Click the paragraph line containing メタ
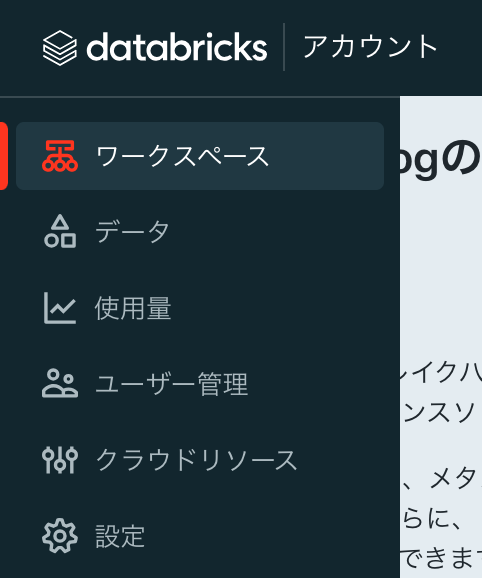The image size is (482, 578). click(x=441, y=478)
